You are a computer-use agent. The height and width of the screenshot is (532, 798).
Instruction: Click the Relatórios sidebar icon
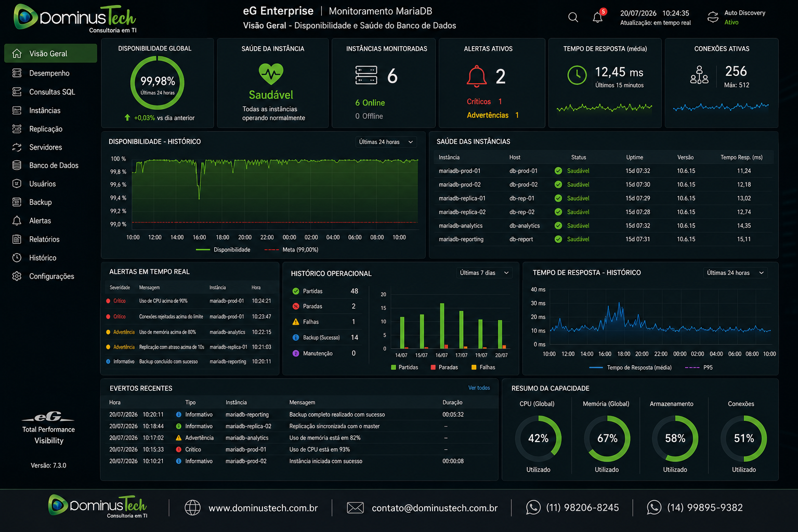pyautogui.click(x=17, y=240)
